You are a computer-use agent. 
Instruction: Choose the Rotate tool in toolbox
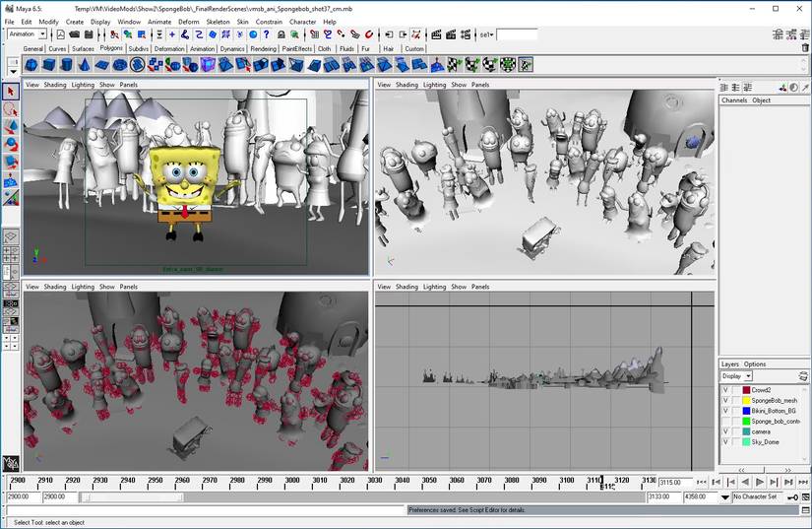pos(11,145)
